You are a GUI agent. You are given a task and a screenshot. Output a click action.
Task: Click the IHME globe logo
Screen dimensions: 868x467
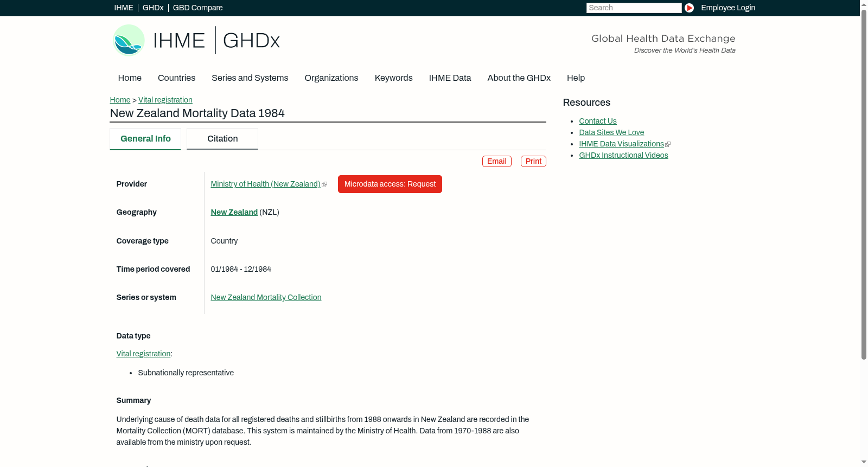click(x=129, y=40)
